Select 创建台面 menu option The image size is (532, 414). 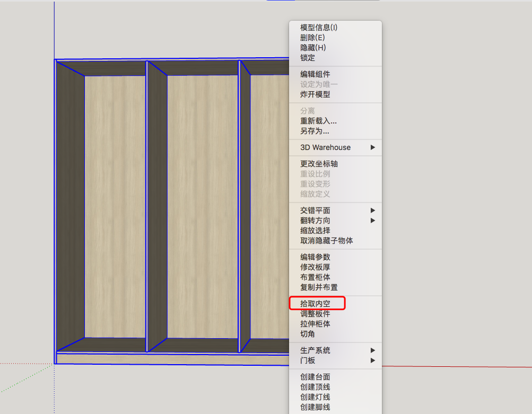315,377
